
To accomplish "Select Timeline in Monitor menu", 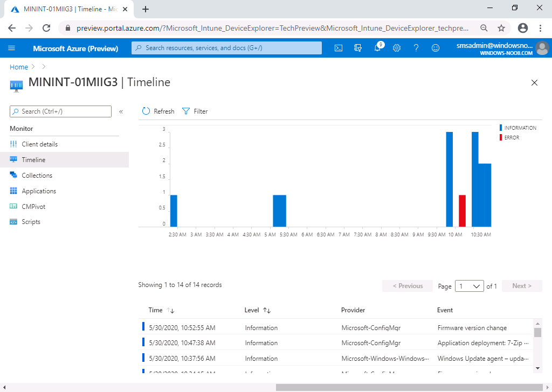I will click(x=65, y=159).
